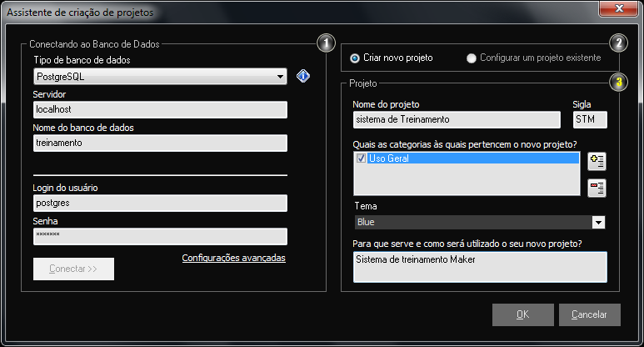Image resolution: width=644 pixels, height=347 pixels.
Task: Toggle the Uso Geral category checkbox
Action: tap(361, 158)
